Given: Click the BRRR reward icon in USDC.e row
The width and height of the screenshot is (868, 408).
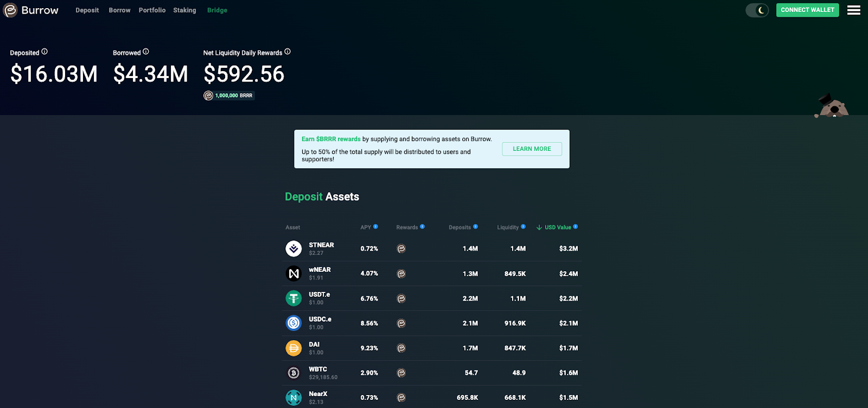Looking at the screenshot, I should click(401, 323).
